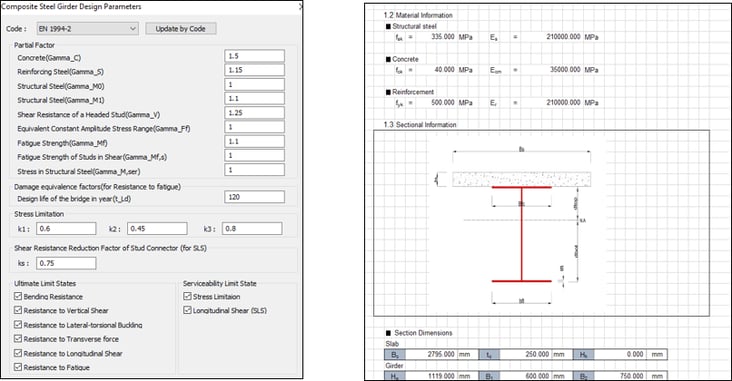Click the Fatigue Strength(Gamma_Mf) field
The image size is (732, 381).
coord(254,141)
